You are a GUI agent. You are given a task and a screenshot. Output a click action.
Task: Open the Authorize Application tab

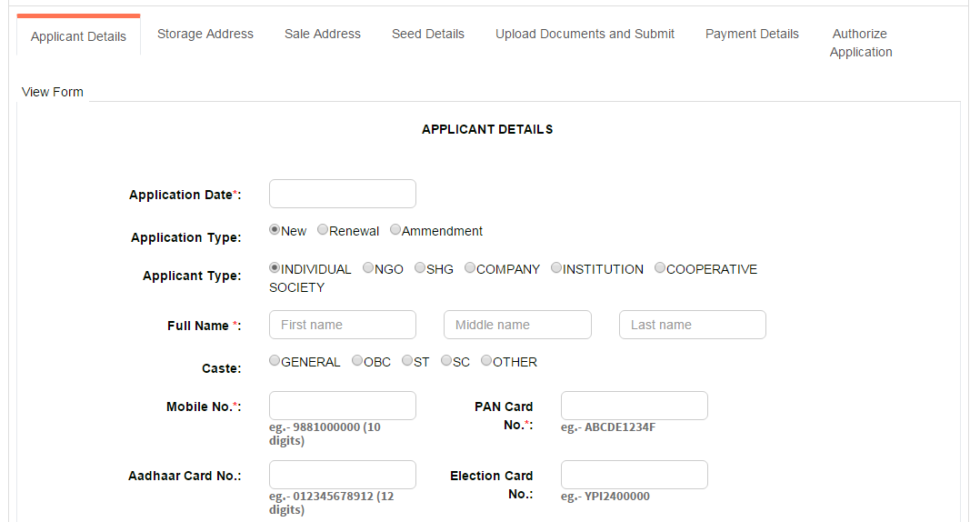click(x=861, y=43)
